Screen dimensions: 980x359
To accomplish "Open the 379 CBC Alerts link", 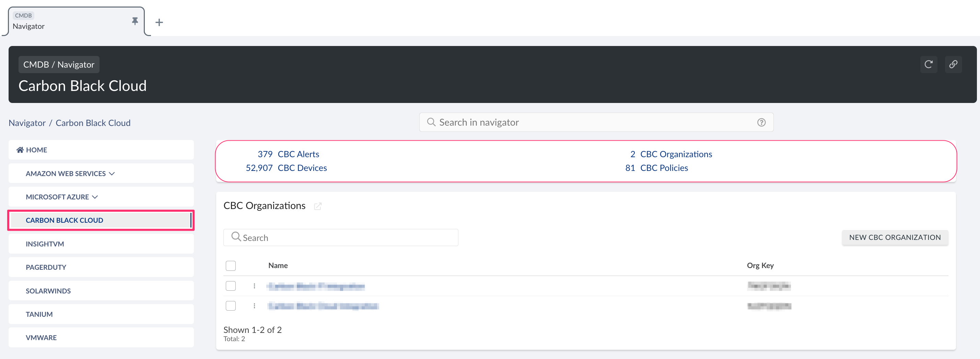I will [288, 154].
